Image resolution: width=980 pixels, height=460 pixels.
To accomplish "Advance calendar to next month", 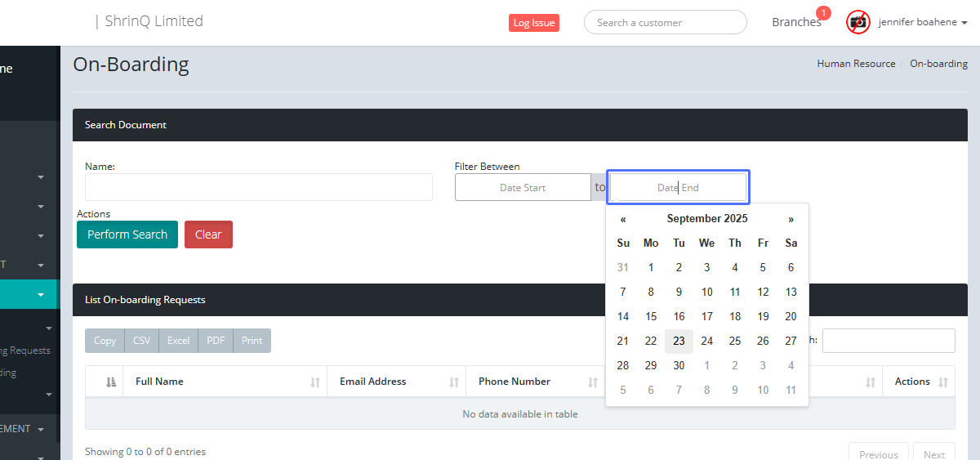I will [791, 219].
